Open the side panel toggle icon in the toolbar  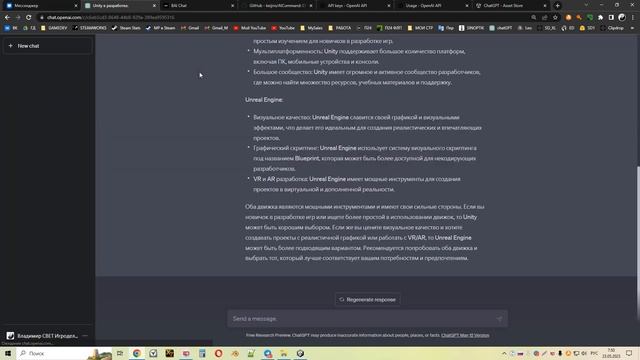[x=611, y=18]
